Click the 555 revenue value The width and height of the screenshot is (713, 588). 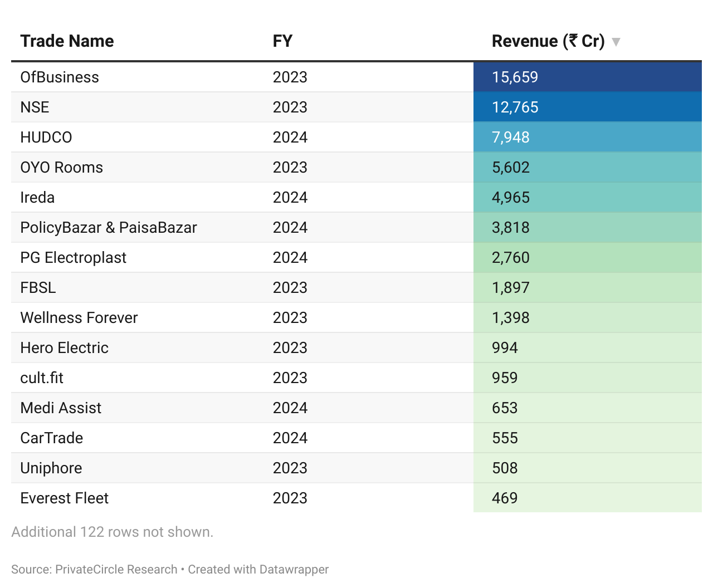[x=505, y=438]
